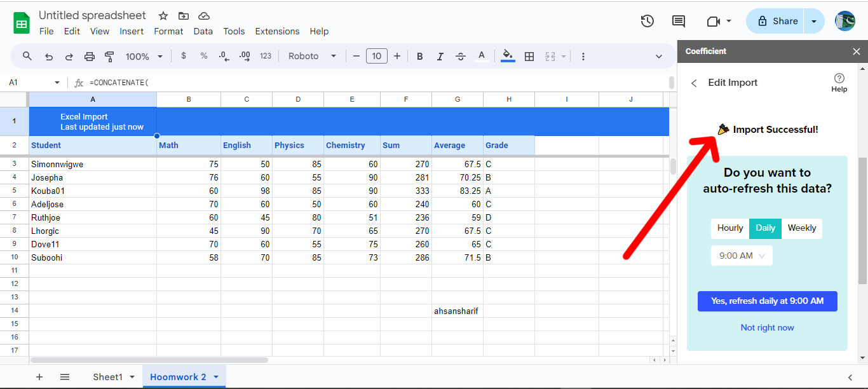Screen dimensions: 868x389
Task: Increase font size with plus
Action: (x=397, y=56)
